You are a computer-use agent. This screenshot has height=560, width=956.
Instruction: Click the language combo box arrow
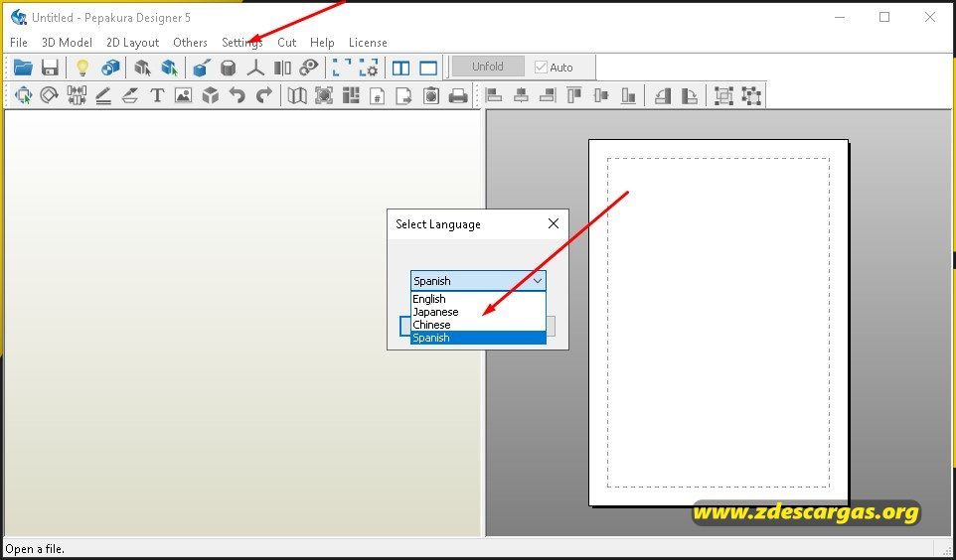(538, 281)
